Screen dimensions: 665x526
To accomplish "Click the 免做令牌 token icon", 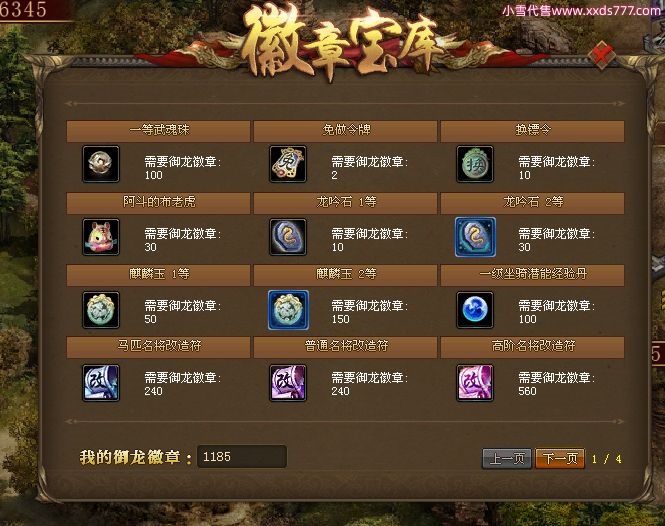I will (x=288, y=164).
